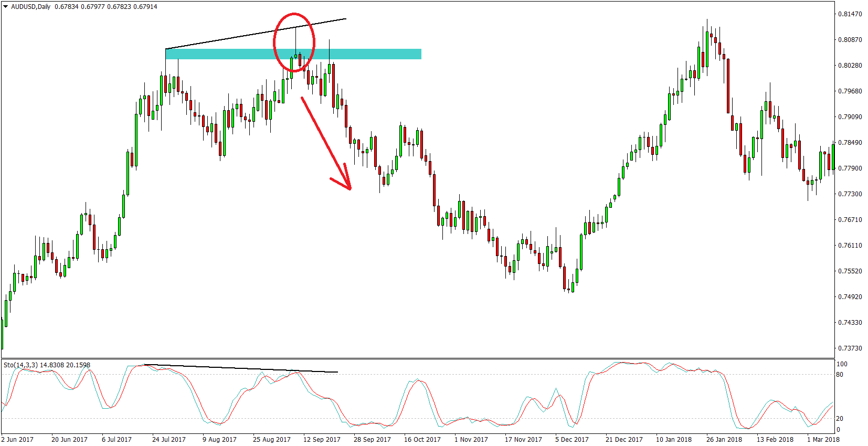868x446 pixels.
Task: Select the 20 Jun 2017 date label
Action: click(x=69, y=440)
